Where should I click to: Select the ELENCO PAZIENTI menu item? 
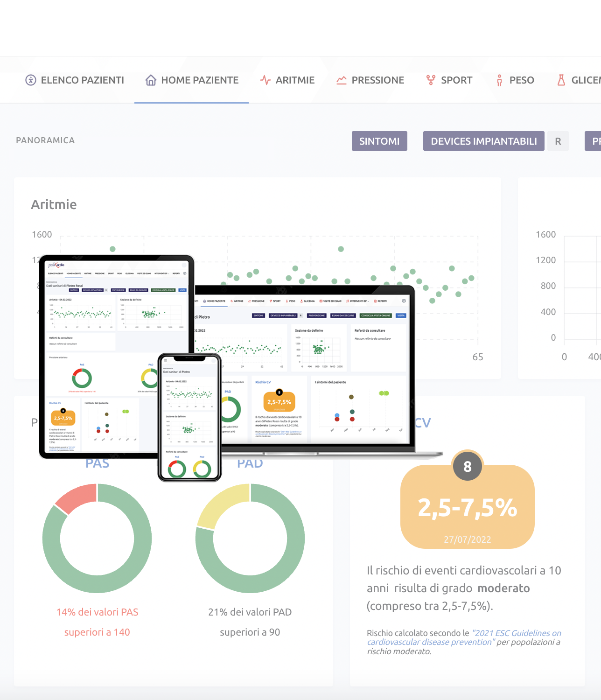pyautogui.click(x=82, y=80)
